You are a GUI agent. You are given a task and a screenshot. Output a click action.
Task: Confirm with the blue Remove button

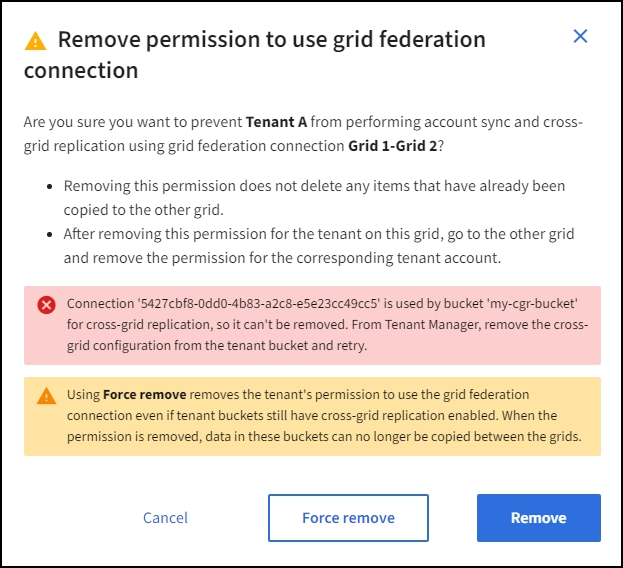pos(538,518)
